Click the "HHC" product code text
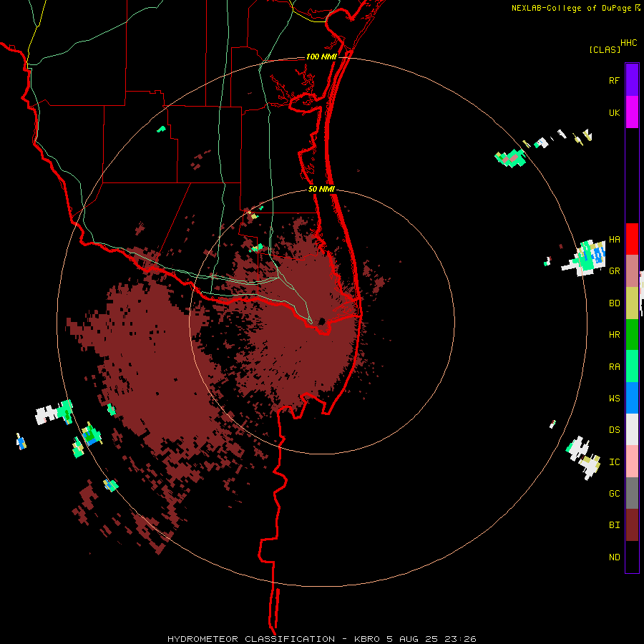Screen dimensions: 644x644 click(x=629, y=43)
